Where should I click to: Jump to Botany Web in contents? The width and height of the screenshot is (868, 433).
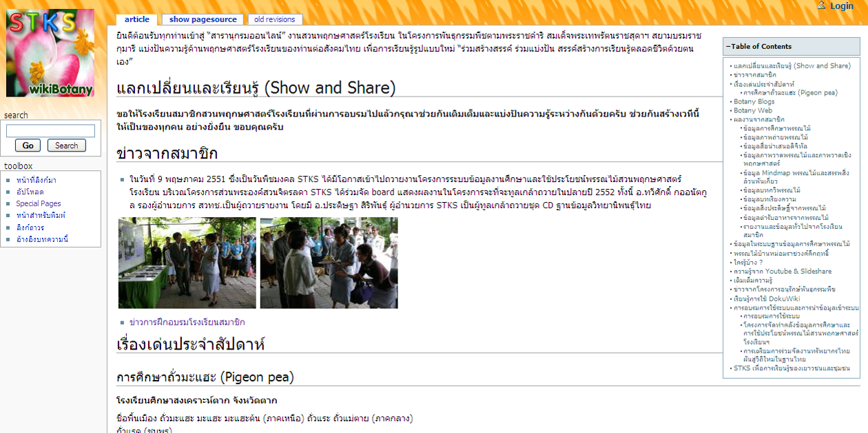752,110
